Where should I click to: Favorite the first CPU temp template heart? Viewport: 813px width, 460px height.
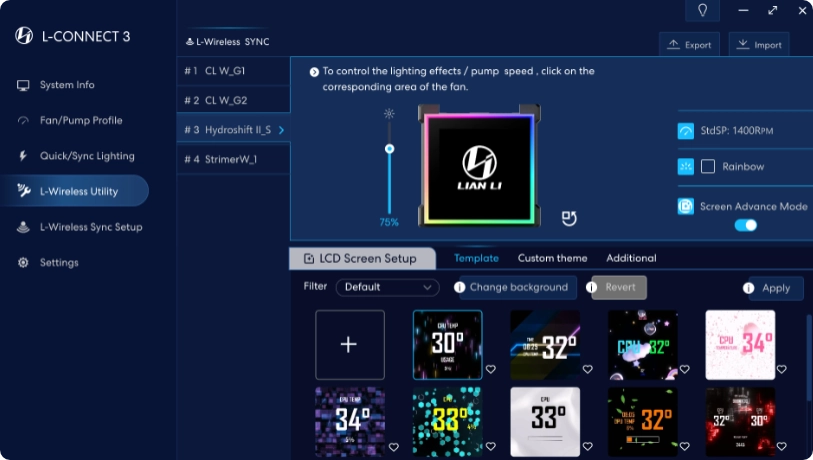click(x=490, y=369)
